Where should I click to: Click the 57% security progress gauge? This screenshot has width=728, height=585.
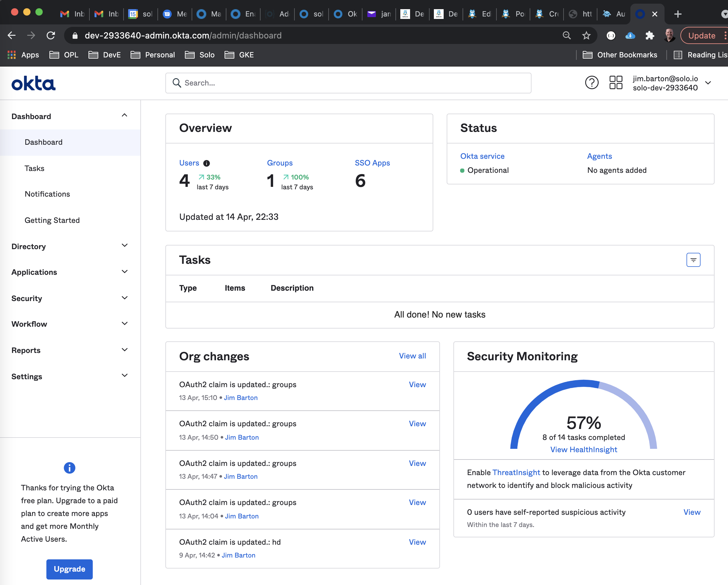point(583,414)
